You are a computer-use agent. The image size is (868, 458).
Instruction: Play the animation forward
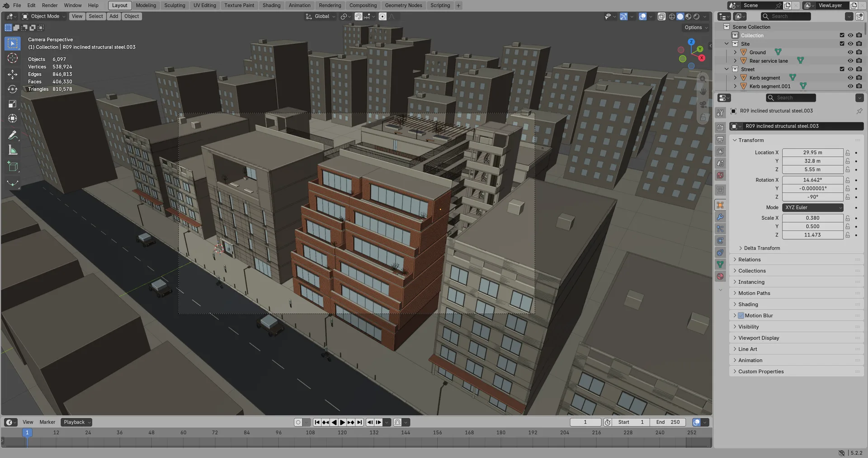343,422
